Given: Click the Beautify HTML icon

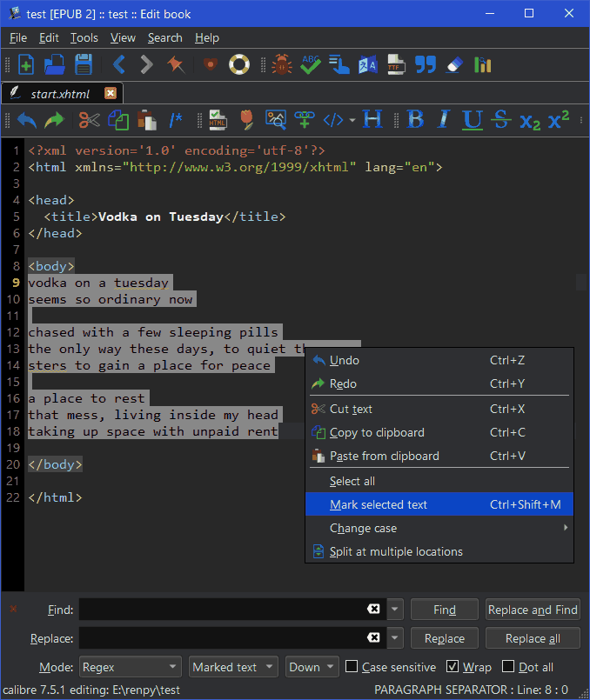Looking at the screenshot, I should [x=218, y=120].
